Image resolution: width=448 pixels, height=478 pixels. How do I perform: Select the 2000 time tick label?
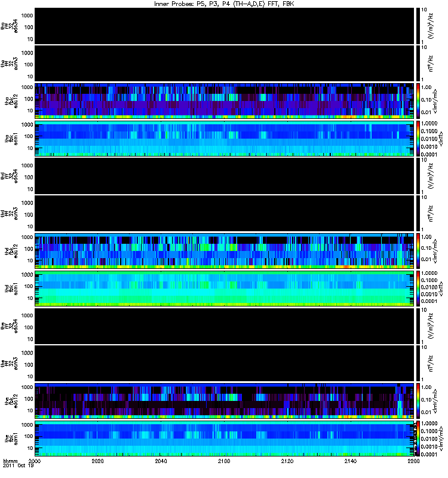click(35, 461)
